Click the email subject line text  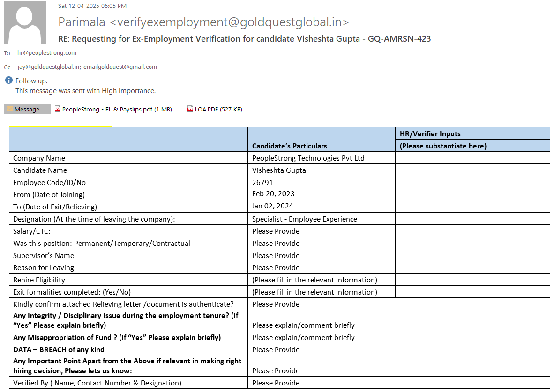(x=244, y=39)
